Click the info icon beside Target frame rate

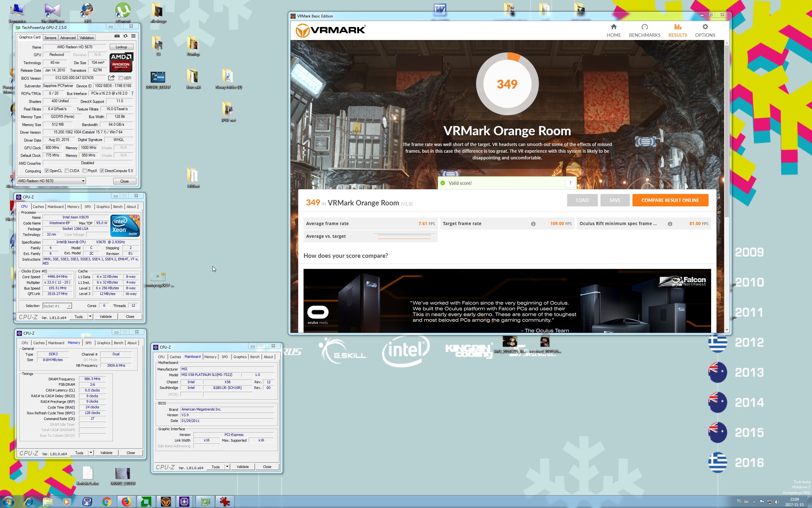tap(533, 224)
